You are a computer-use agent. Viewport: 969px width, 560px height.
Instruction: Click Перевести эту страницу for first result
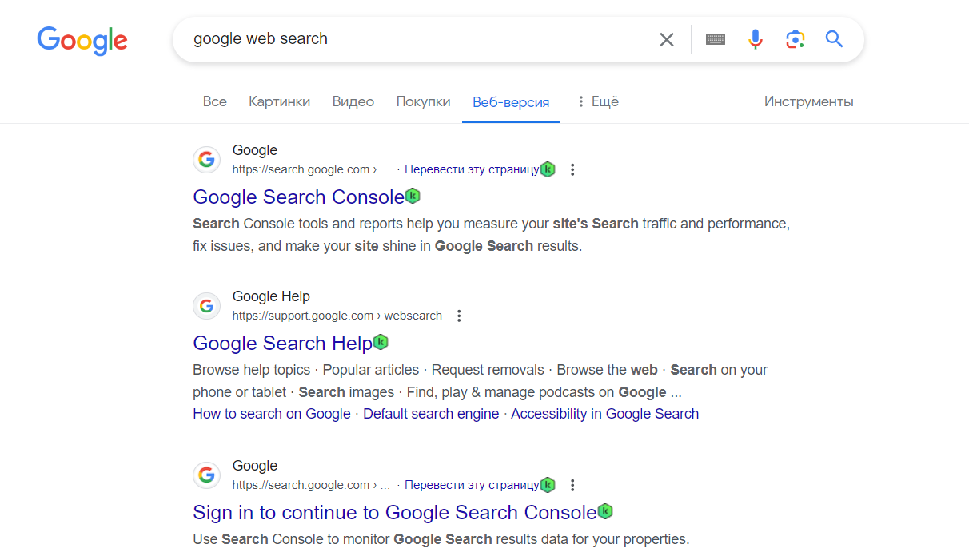[x=472, y=169]
